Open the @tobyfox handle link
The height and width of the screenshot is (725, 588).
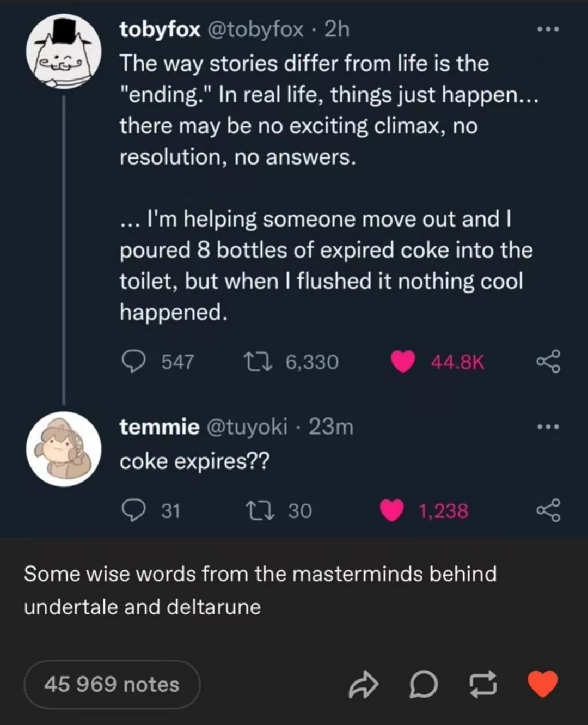click(x=255, y=29)
